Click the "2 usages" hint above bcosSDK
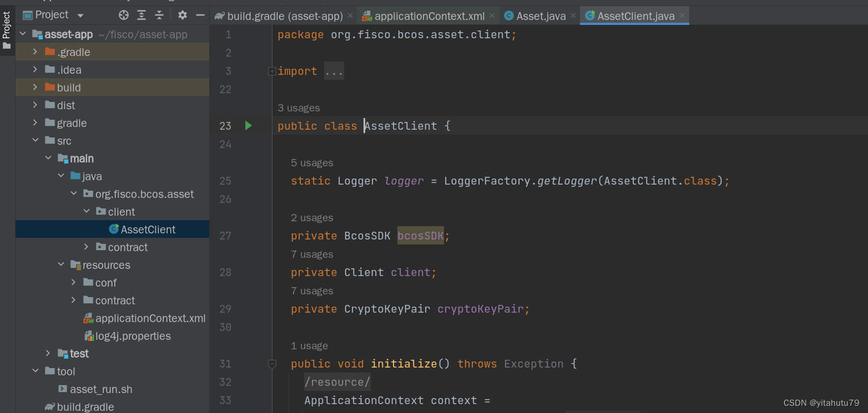This screenshot has width=868, height=413. tap(312, 218)
